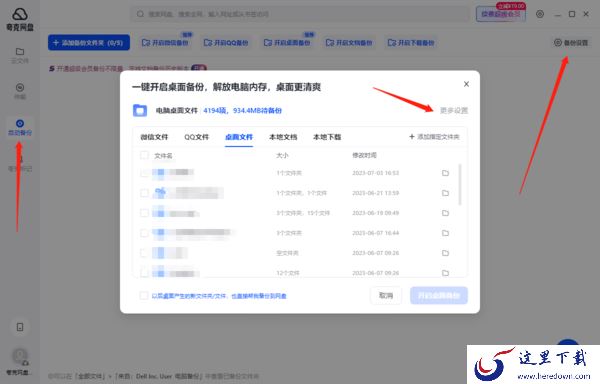Open 备份设置 backup settings in main window
600x384 pixels.
click(x=571, y=42)
